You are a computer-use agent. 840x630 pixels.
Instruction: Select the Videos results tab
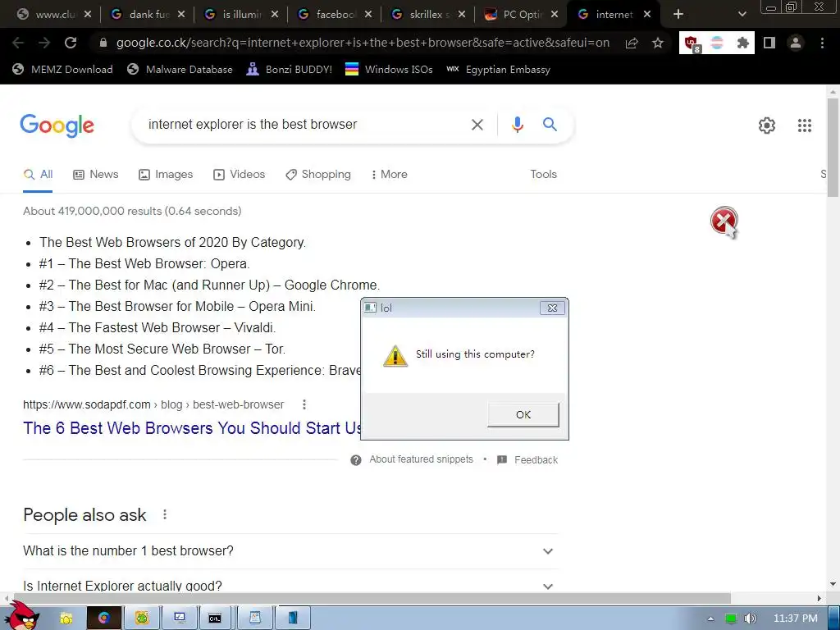point(239,175)
